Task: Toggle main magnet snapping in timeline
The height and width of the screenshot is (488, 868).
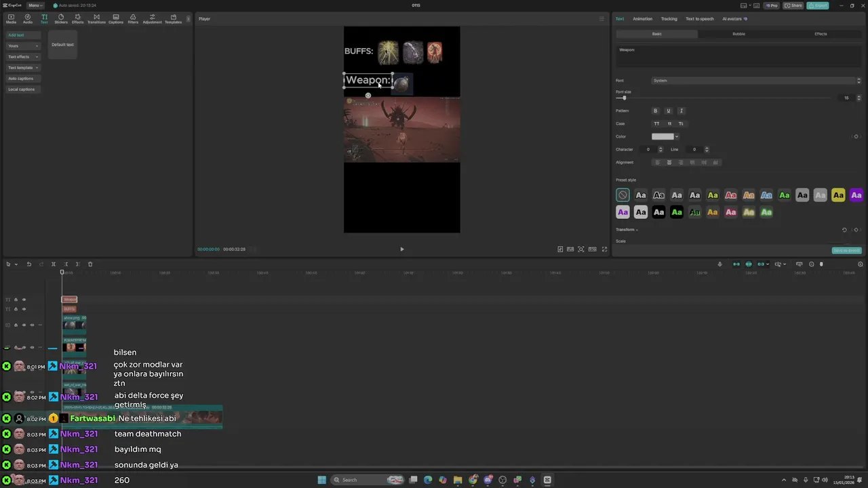Action: [736, 264]
